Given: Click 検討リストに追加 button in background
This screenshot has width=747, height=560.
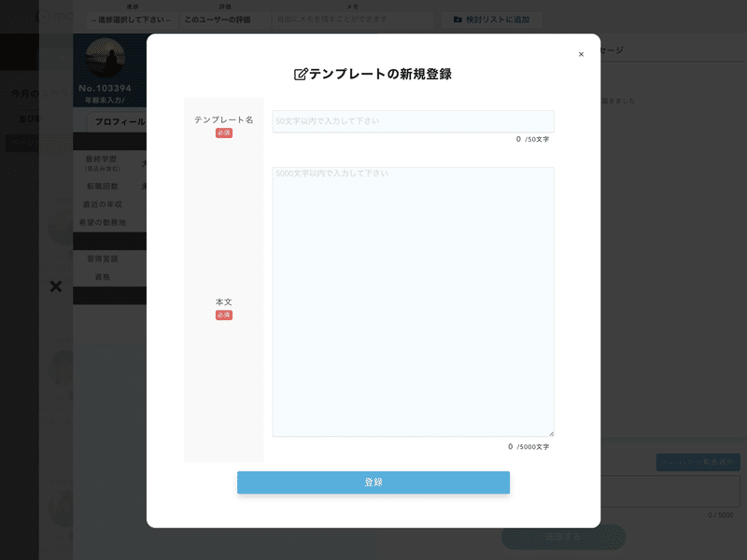Looking at the screenshot, I should coord(491,20).
